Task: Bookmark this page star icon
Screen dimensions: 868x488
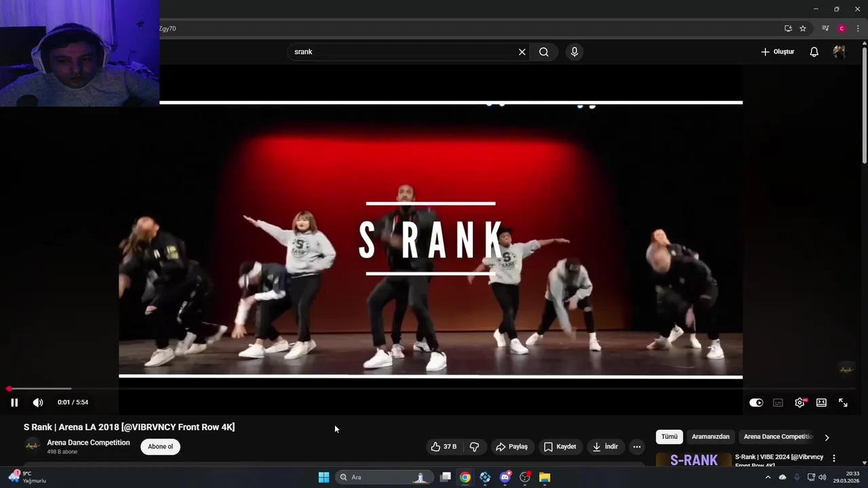Action: pyautogui.click(x=803, y=28)
